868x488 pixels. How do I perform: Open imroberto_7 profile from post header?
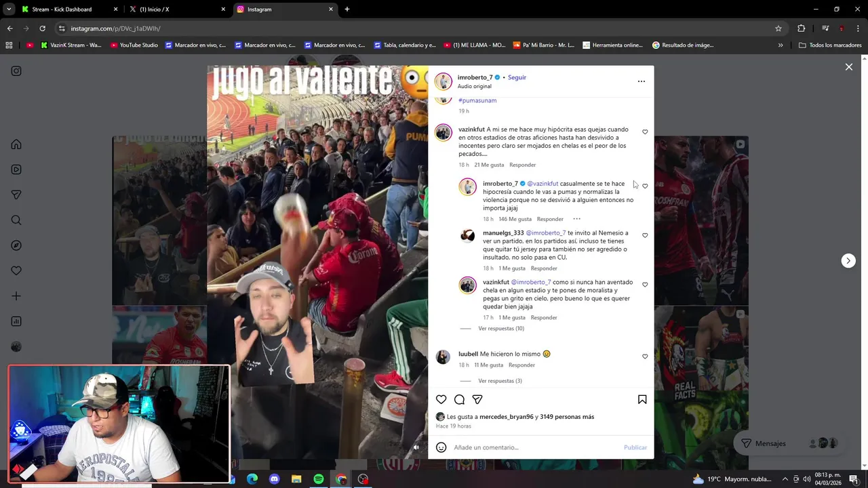tap(475, 77)
